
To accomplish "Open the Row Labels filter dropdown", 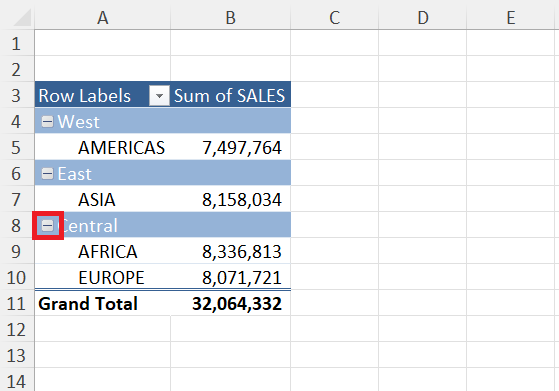I will coord(159,96).
